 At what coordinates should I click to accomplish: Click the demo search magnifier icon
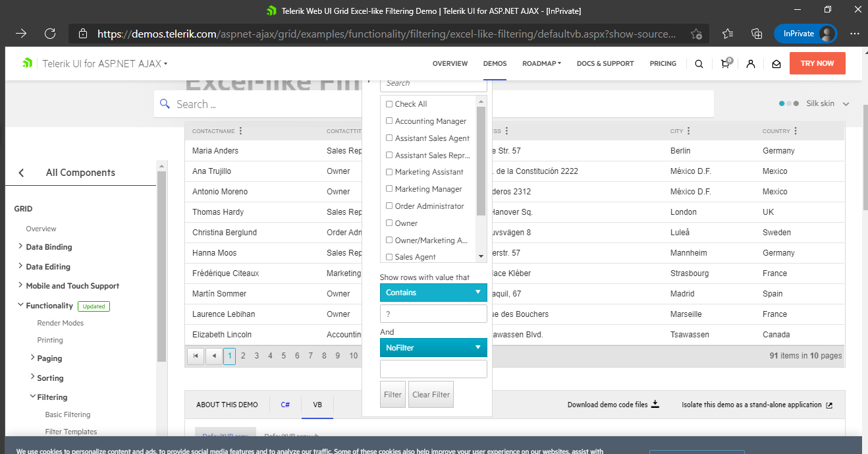pos(165,104)
